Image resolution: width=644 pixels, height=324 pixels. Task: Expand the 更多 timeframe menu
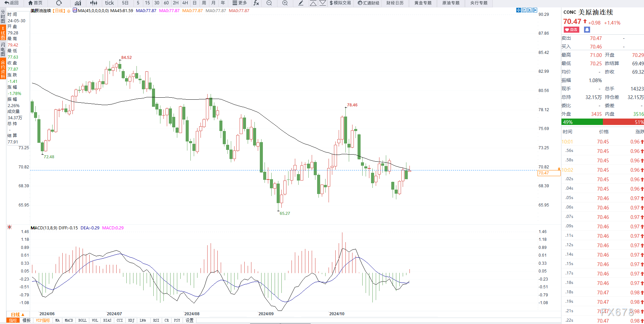[x=240, y=3]
